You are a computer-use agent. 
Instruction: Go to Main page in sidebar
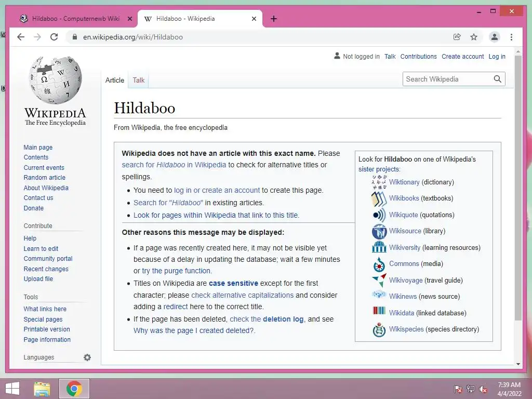coord(38,147)
